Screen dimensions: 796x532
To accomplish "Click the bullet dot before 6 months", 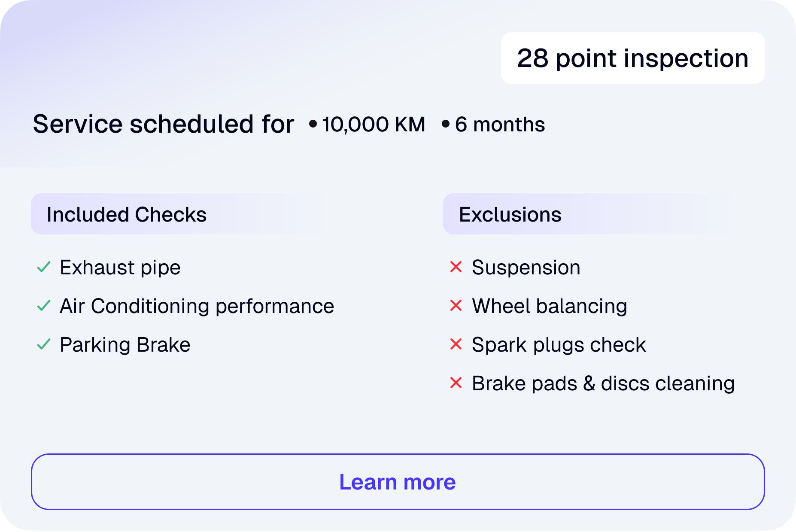I will 446,124.
